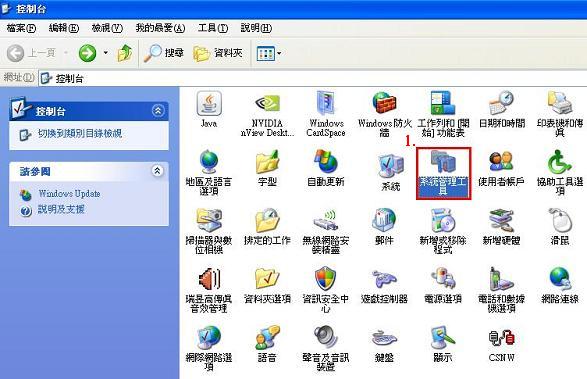This screenshot has height=379, width=587.
Task: Collapse the 控制台 sidebar panel
Action: coord(158,110)
